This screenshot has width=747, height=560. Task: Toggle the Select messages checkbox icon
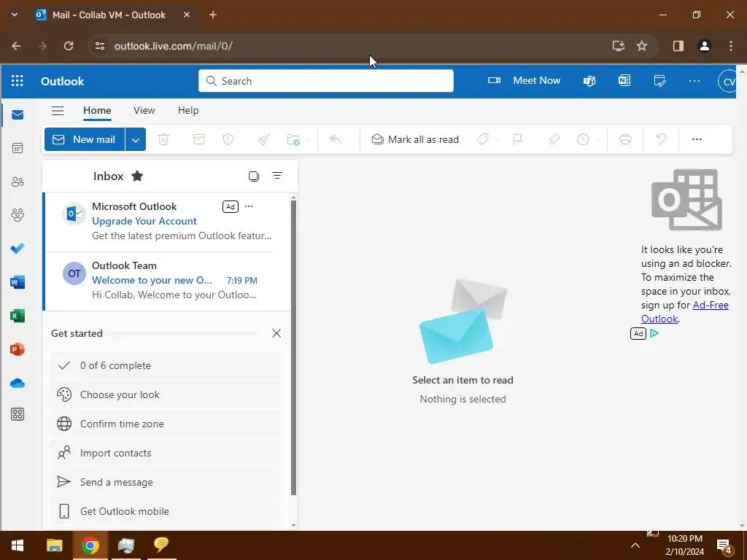pyautogui.click(x=254, y=176)
